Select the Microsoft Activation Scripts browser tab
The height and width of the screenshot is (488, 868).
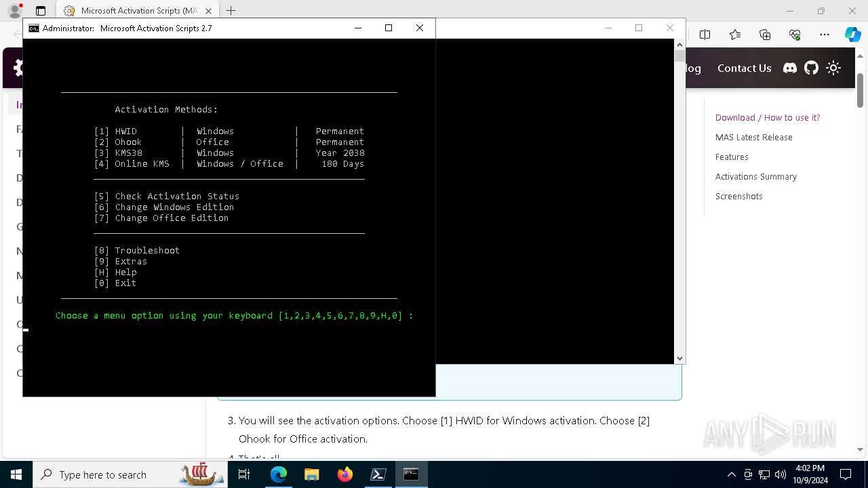click(138, 11)
